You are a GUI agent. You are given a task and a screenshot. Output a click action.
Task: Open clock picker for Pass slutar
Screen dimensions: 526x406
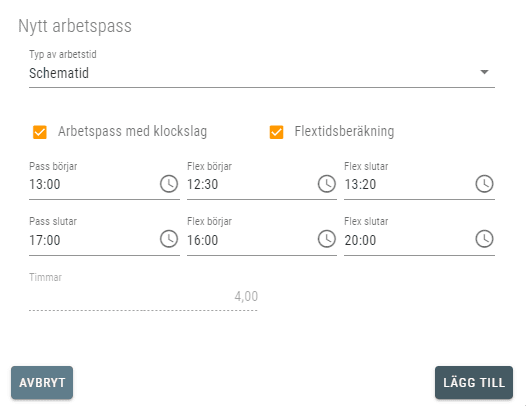[169, 239]
